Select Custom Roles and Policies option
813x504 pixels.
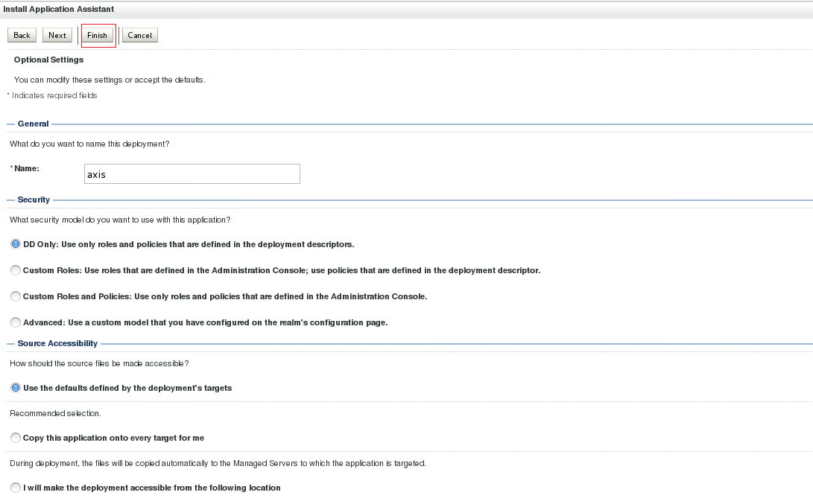click(16, 296)
